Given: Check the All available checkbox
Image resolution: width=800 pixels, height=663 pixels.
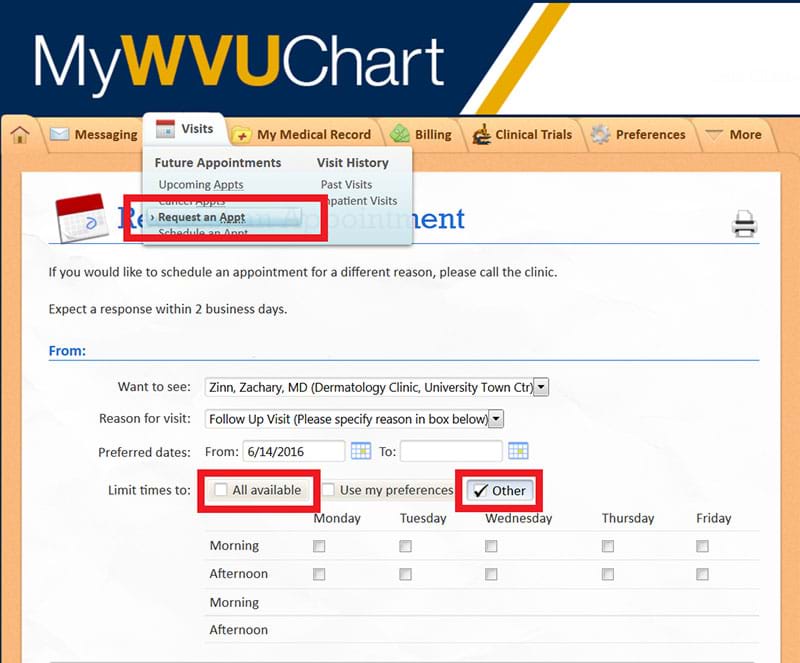Looking at the screenshot, I should [220, 490].
